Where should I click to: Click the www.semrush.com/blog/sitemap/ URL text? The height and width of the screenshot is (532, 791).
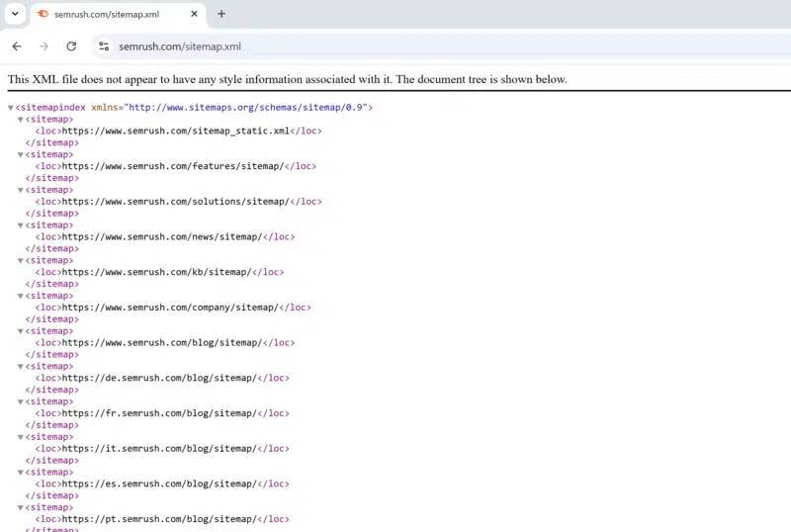(162, 343)
